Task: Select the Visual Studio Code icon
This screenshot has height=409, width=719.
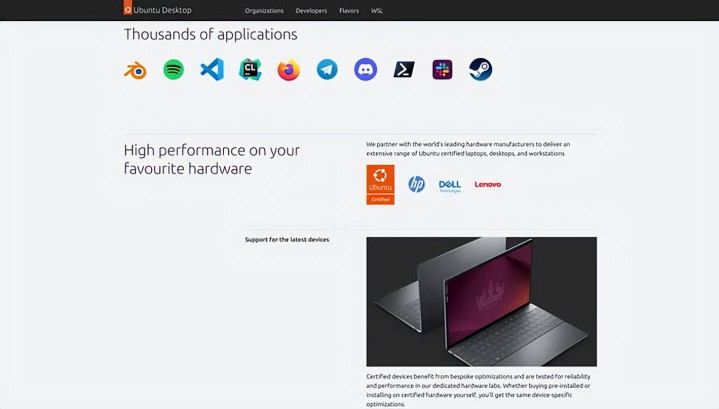Action: coord(212,70)
